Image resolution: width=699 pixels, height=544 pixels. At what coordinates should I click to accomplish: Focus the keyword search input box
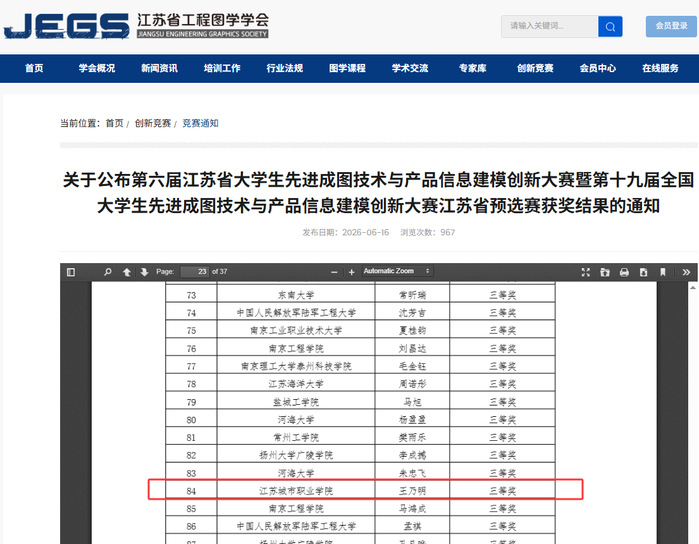pos(549,26)
